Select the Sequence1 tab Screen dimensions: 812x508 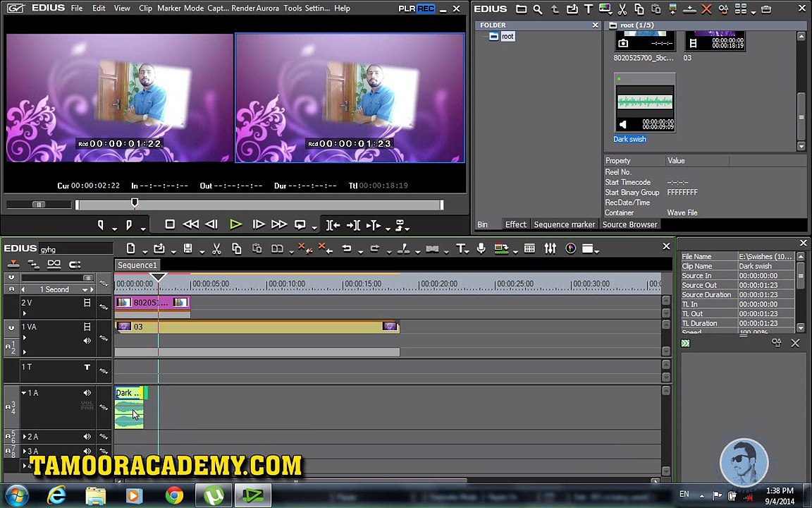(x=137, y=265)
